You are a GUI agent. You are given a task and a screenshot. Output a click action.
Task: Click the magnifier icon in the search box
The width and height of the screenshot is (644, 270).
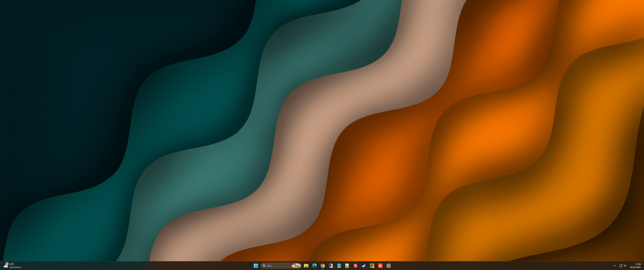[264, 266]
